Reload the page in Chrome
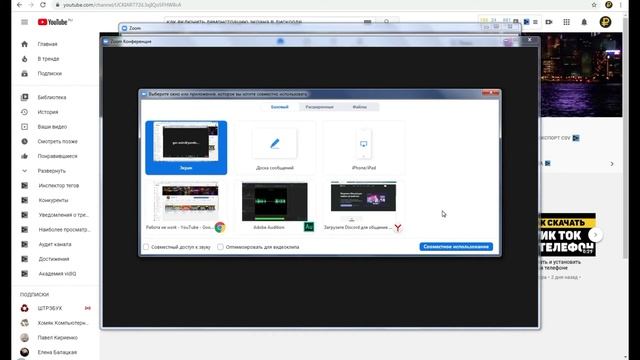This screenshot has height=360, width=640. [43, 5]
